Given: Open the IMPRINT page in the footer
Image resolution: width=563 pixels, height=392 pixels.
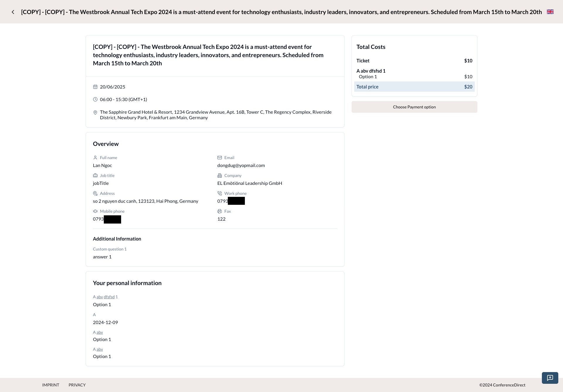Looking at the screenshot, I should click(x=51, y=385).
